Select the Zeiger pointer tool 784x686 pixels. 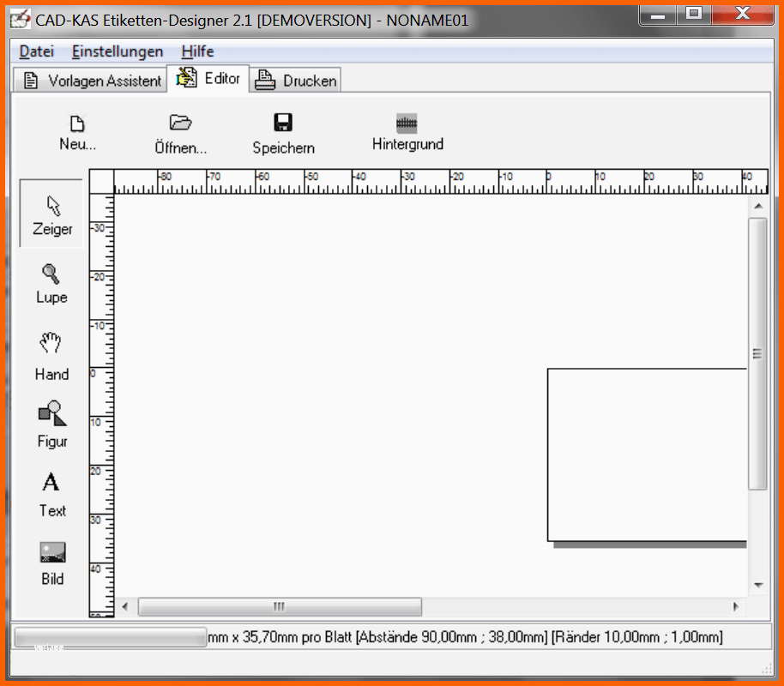52,214
